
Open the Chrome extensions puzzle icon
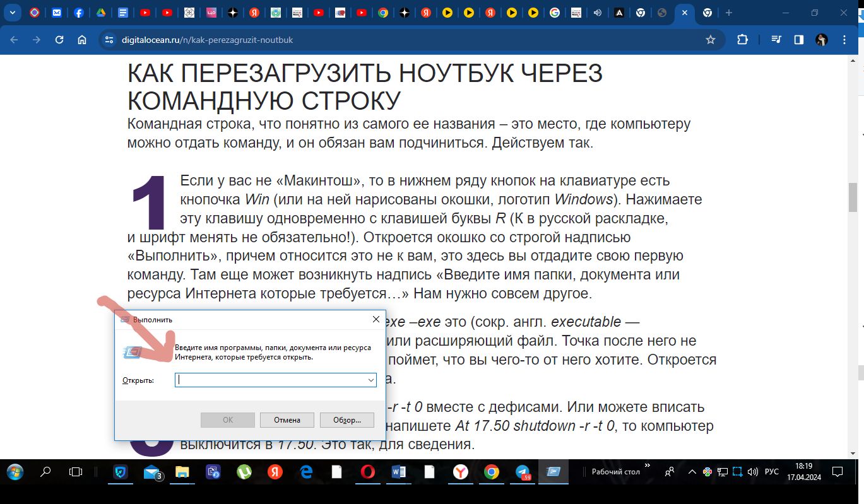pyautogui.click(x=742, y=40)
